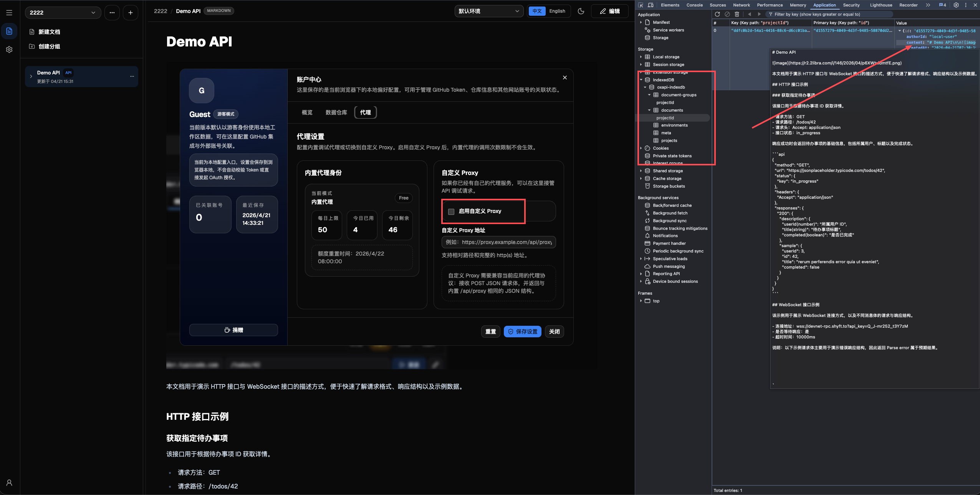Open Notifications background service
980x495 pixels.
pos(665,236)
